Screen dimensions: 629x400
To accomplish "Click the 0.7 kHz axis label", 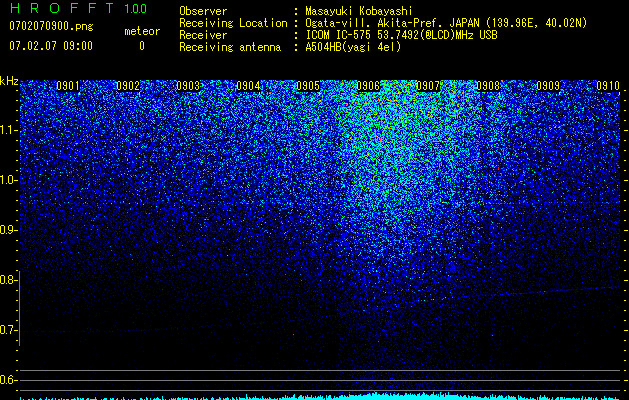I will [8, 330].
